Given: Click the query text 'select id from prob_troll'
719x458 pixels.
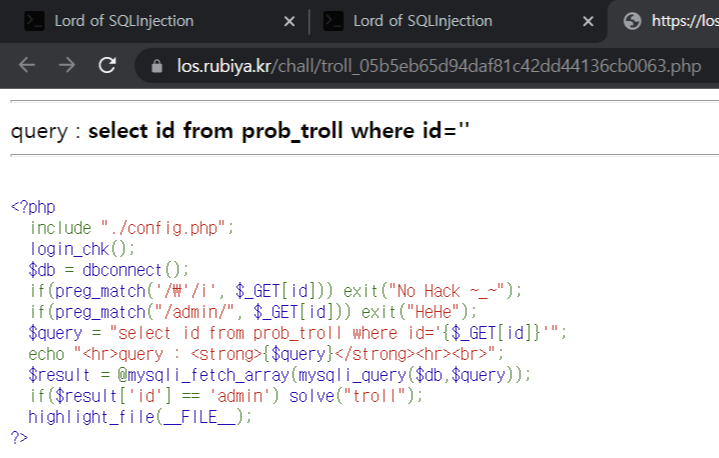Looking at the screenshot, I should tap(215, 131).
